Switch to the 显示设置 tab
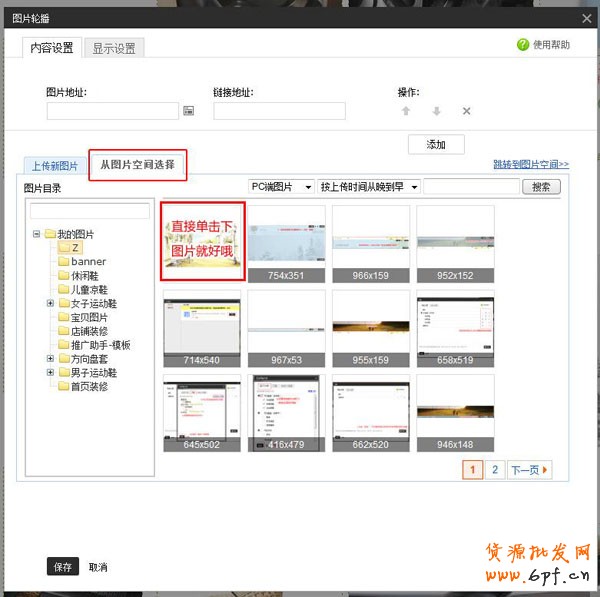600x597 pixels. [x=114, y=48]
